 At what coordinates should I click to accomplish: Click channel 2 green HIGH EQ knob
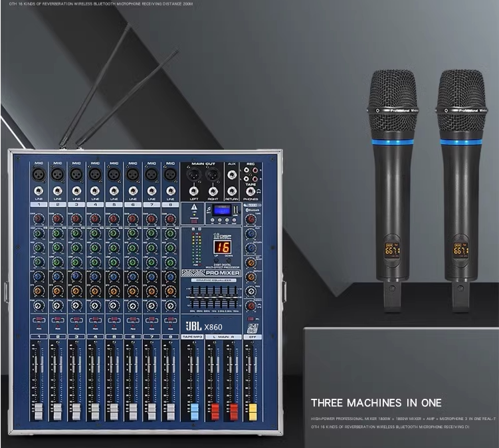tap(57, 233)
